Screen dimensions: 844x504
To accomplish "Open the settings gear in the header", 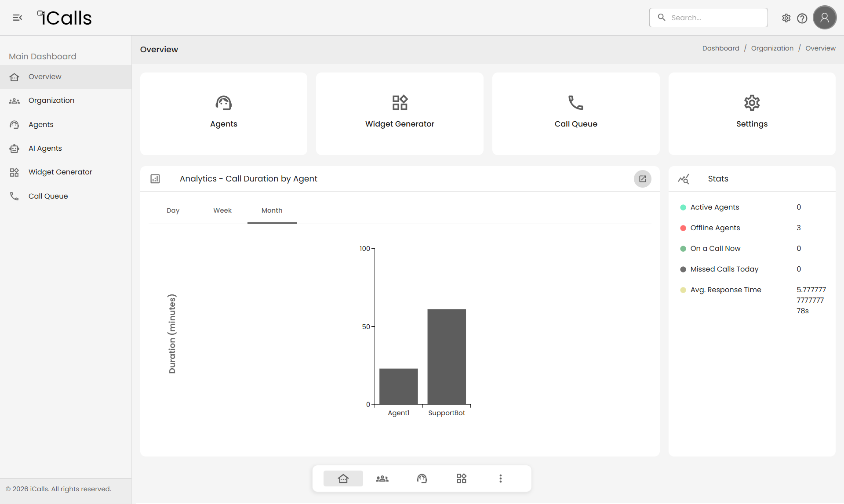I will pos(786,18).
